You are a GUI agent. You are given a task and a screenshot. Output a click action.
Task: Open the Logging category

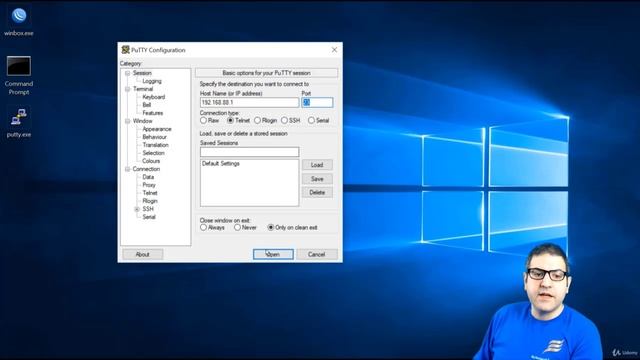(152, 81)
